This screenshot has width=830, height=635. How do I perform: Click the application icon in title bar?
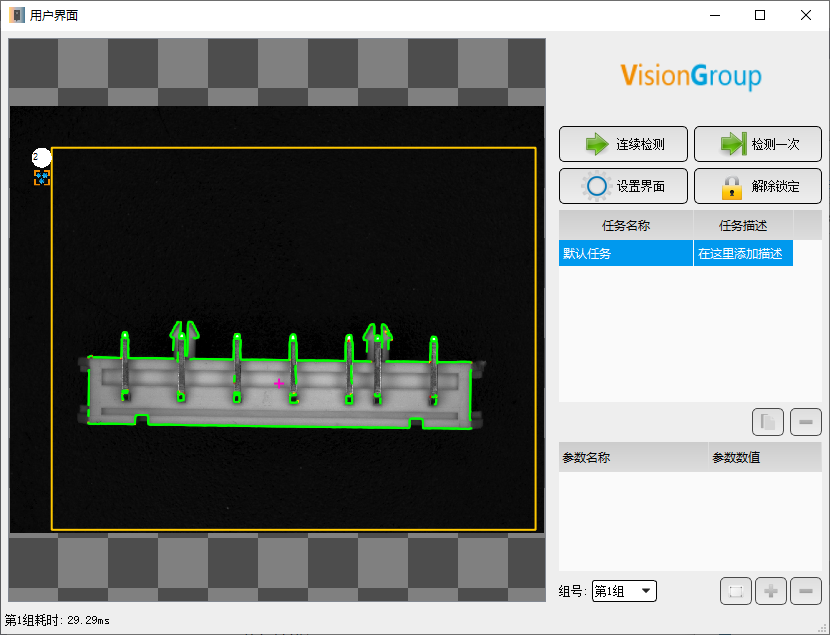click(17, 15)
